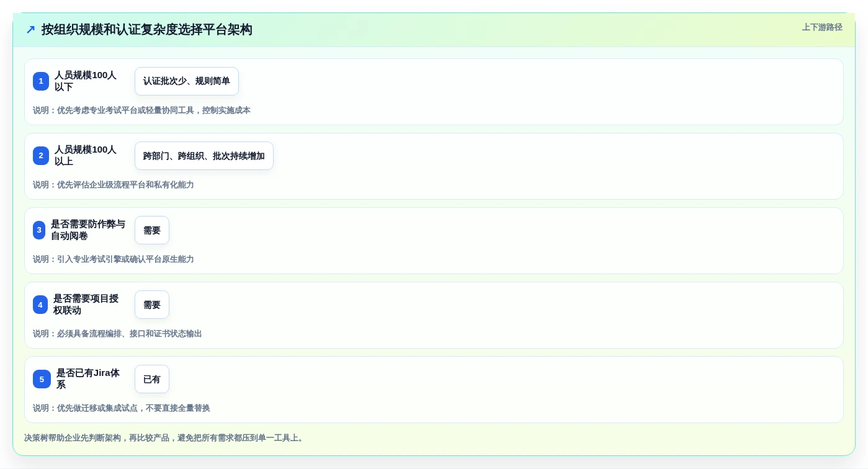Select the step 3 number badge
This screenshot has height=469, width=868.
point(39,230)
